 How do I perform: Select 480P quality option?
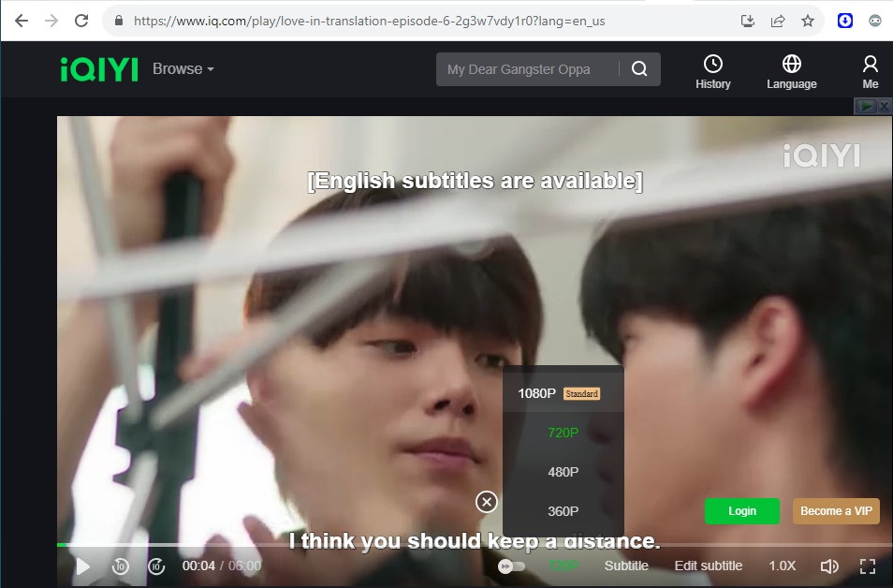point(563,472)
